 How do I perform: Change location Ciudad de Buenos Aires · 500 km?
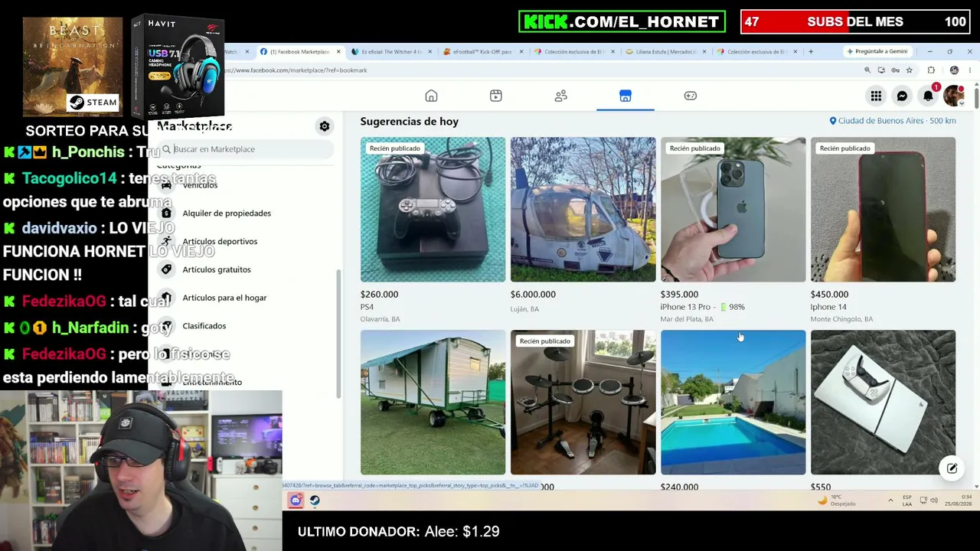893,121
